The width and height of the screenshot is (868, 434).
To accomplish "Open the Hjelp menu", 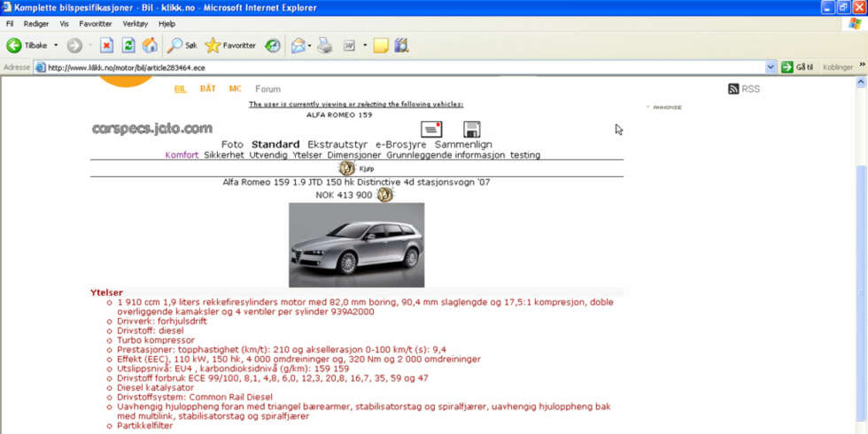I will 167,24.
